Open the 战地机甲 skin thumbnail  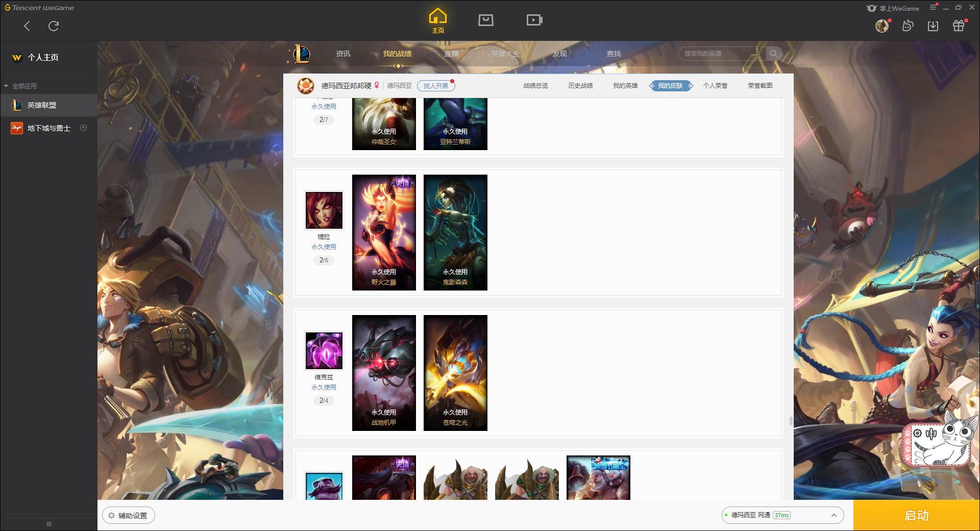[x=384, y=373]
